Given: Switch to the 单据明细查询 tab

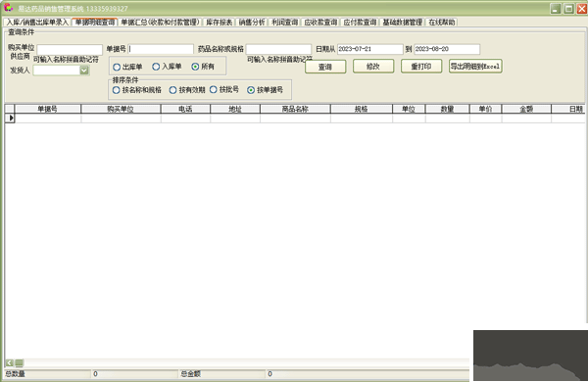Looking at the screenshot, I should point(94,23).
